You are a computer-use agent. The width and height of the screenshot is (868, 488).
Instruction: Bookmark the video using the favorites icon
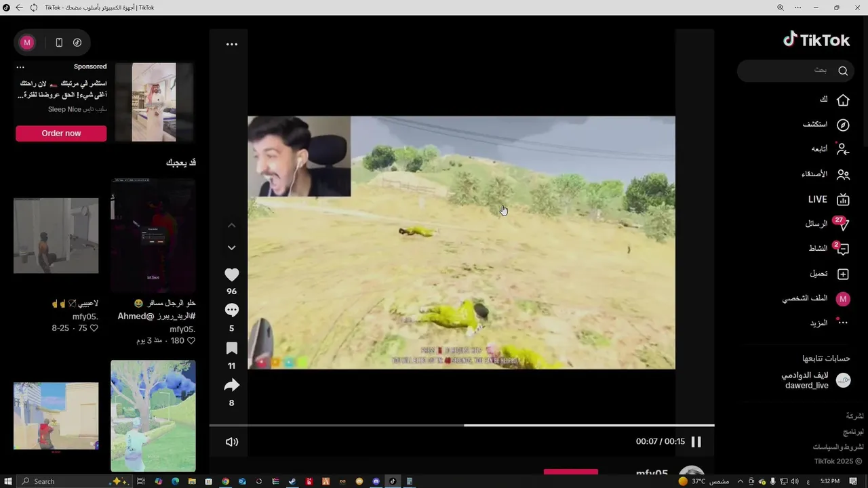pyautogui.click(x=232, y=348)
